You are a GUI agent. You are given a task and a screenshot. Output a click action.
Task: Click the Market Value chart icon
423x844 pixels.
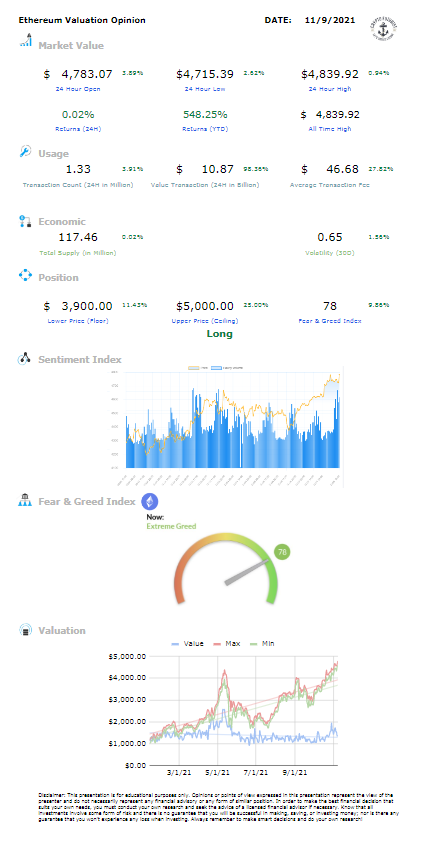(x=26, y=40)
